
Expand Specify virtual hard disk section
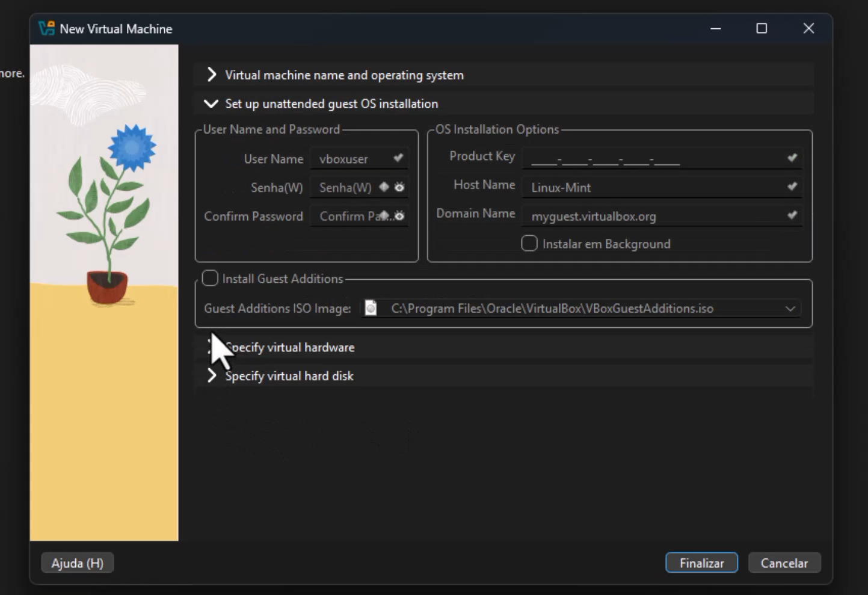[x=504, y=376]
